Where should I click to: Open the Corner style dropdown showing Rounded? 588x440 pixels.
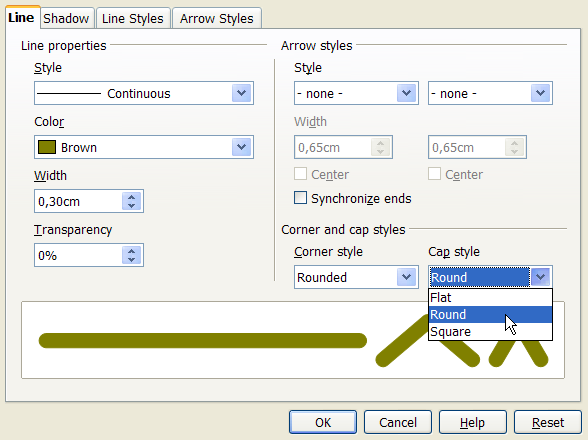click(x=356, y=277)
